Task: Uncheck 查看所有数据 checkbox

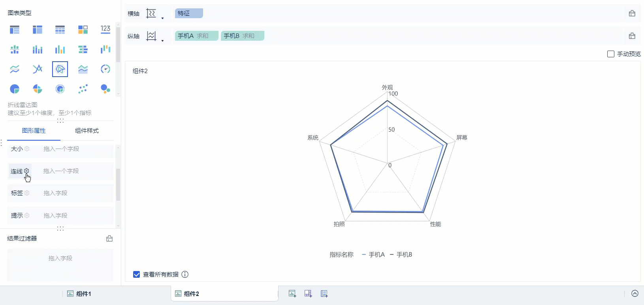Action: (x=137, y=275)
